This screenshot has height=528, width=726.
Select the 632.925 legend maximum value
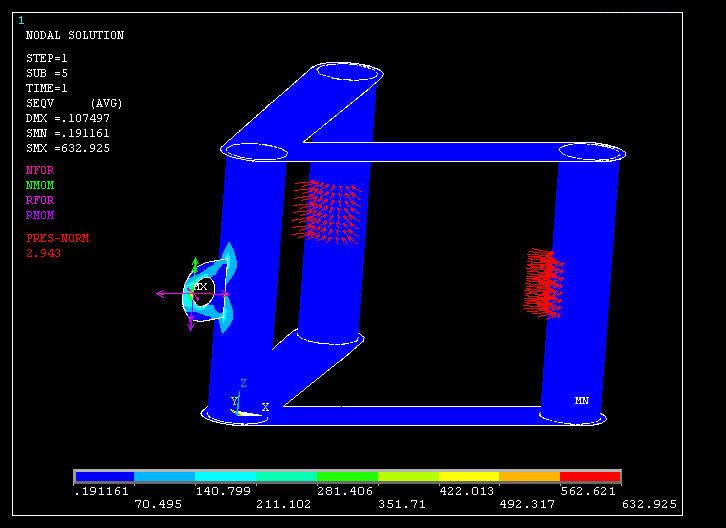click(x=649, y=504)
